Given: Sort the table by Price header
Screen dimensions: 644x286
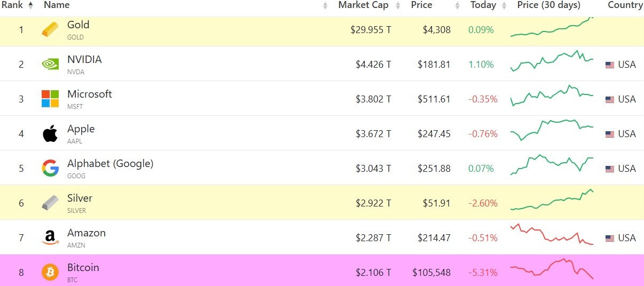Looking at the screenshot, I should click(x=422, y=5).
